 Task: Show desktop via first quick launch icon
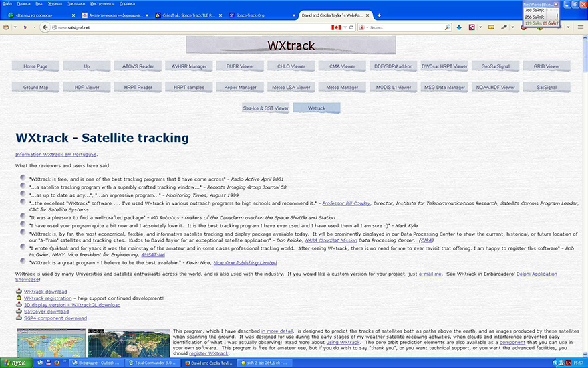[x=40, y=363]
